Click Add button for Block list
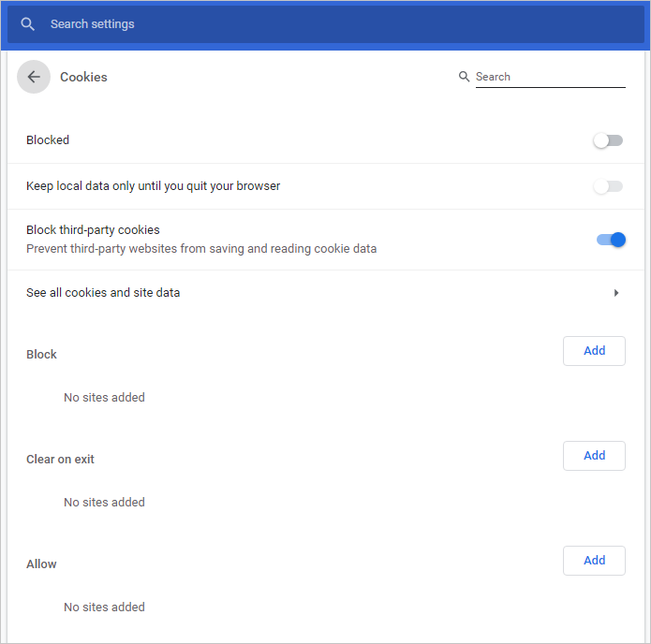This screenshot has width=651, height=644. (x=594, y=351)
